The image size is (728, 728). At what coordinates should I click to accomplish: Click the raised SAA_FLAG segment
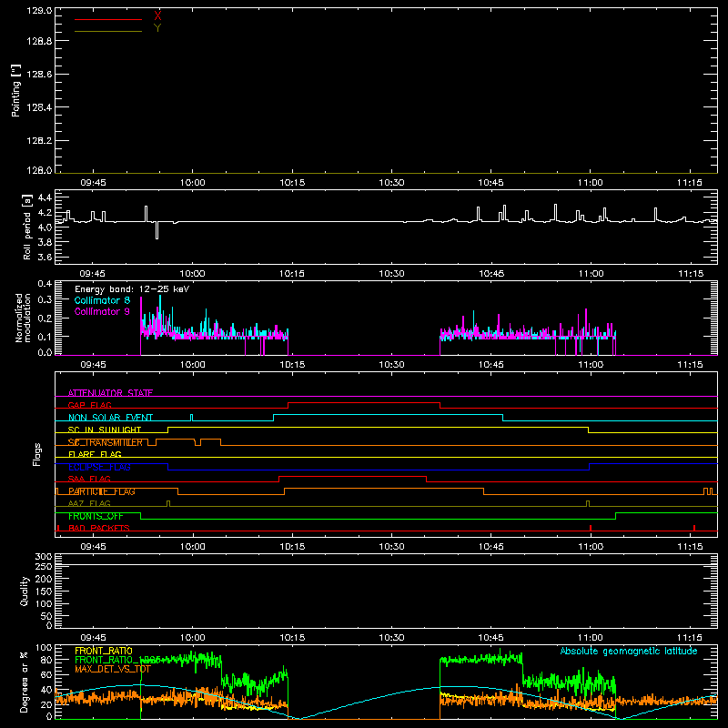point(352,477)
